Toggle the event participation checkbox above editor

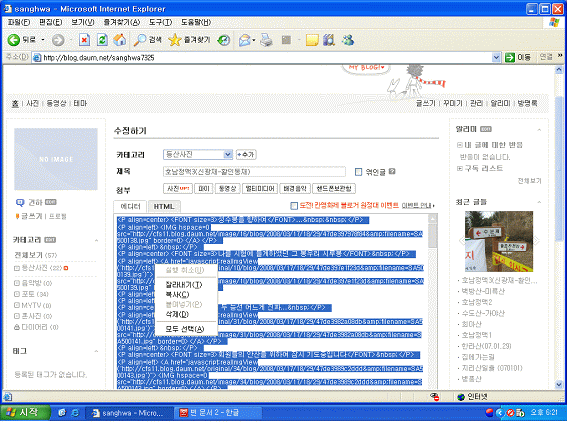(x=294, y=206)
